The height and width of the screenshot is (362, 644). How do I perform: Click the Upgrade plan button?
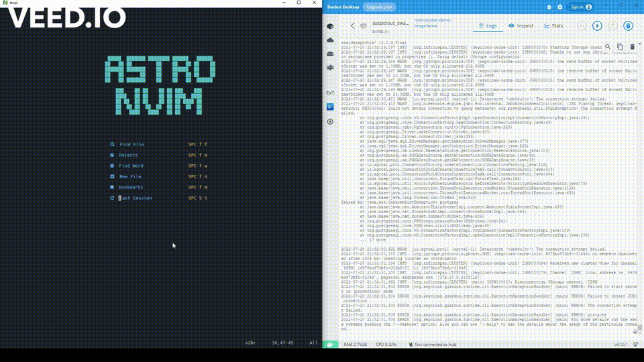(x=379, y=7)
